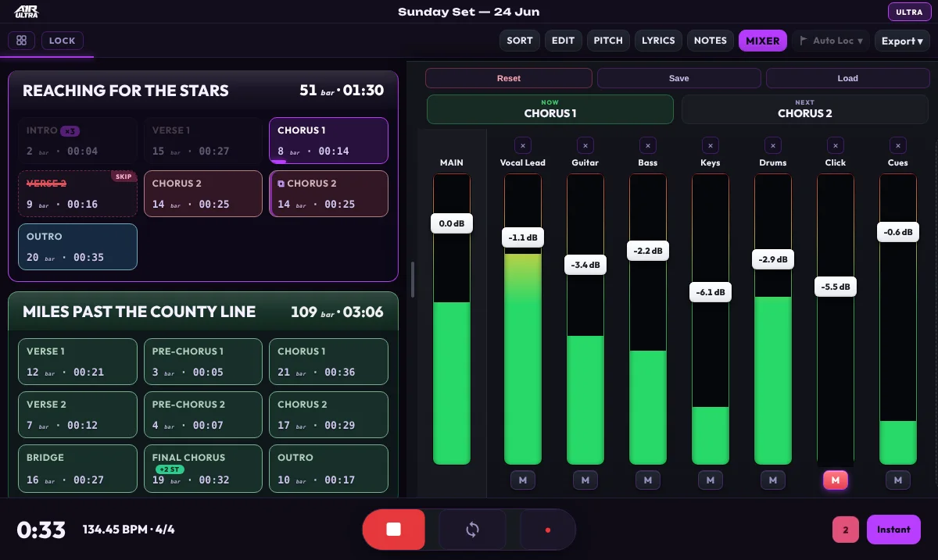Unmute the Click channel

coord(836,480)
